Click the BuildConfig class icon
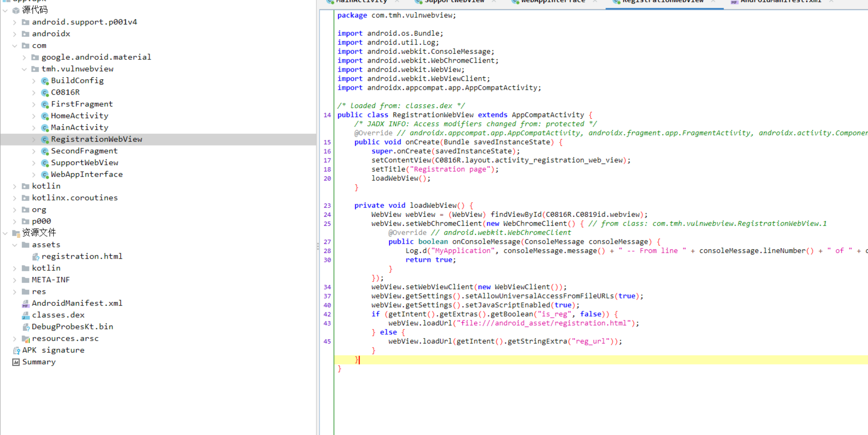The image size is (868, 435). [x=45, y=81]
